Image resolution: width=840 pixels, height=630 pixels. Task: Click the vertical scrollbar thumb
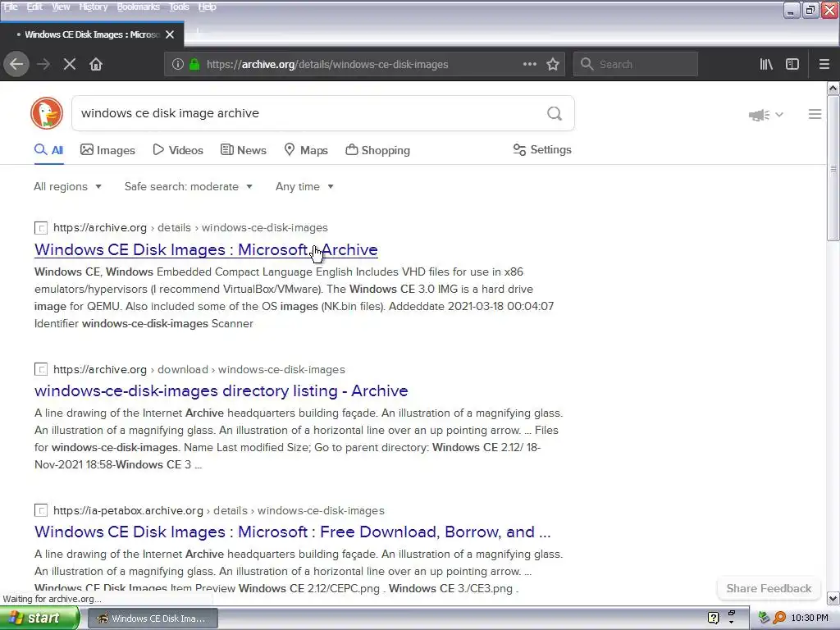[x=833, y=167]
